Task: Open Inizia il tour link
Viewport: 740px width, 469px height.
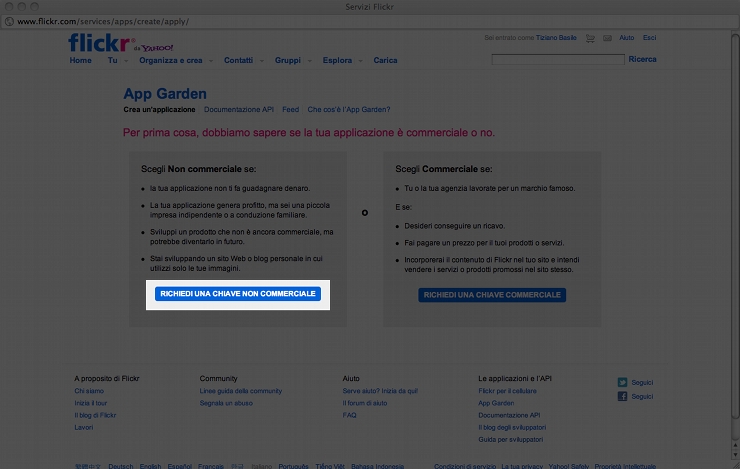Action: tap(91, 403)
